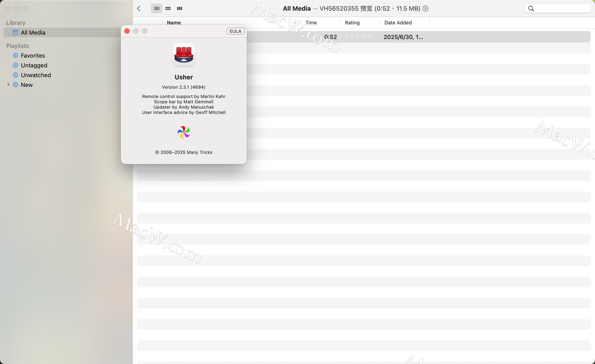The height and width of the screenshot is (364, 595).
Task: Click the Usher app icon
Action: (x=184, y=55)
